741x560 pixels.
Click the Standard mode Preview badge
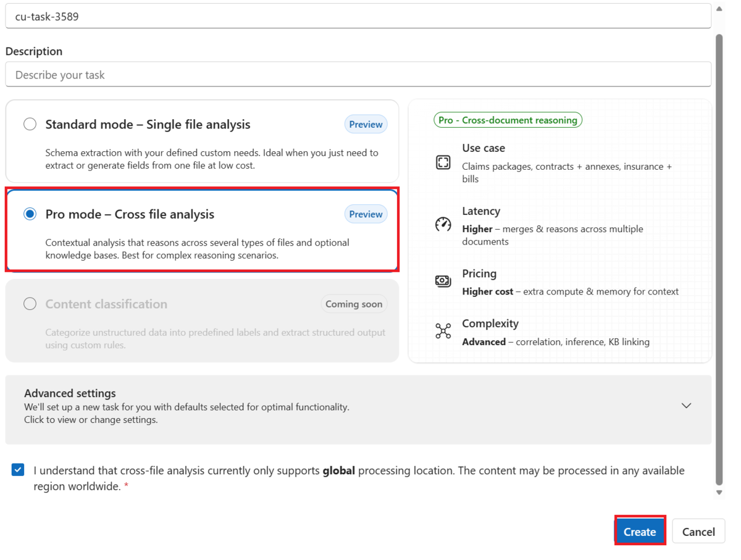[366, 124]
